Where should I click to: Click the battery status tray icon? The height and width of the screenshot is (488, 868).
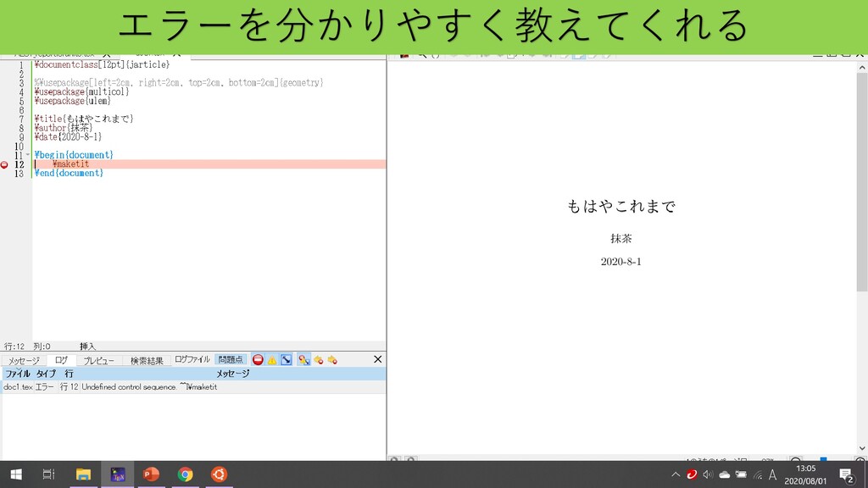point(741,474)
